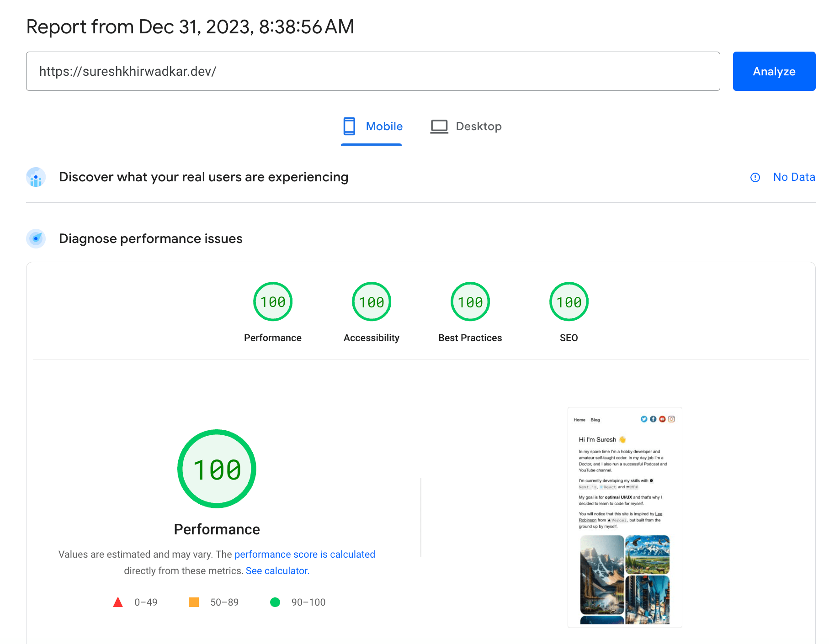Select the Mobile phone icon above the report
The width and height of the screenshot is (829, 644).
(350, 127)
